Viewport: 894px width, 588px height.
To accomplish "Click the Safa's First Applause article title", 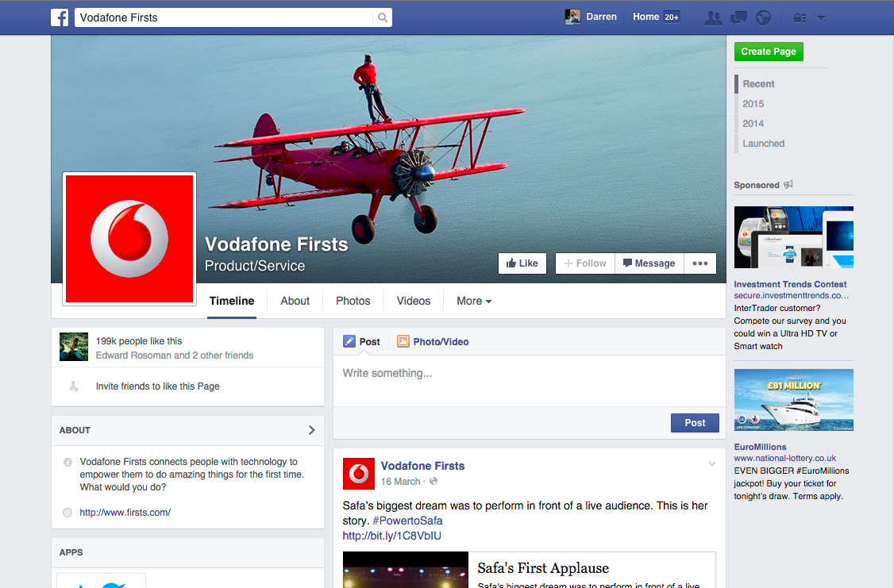I will click(x=543, y=568).
